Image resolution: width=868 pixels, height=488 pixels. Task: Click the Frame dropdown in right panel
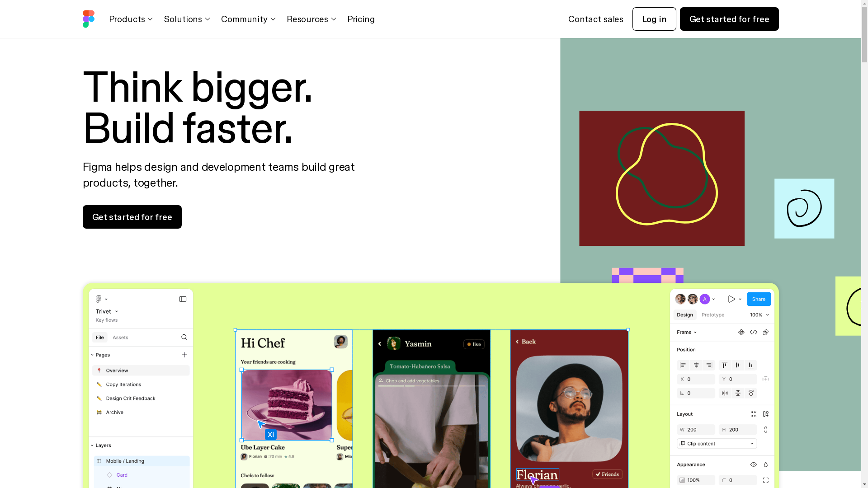pyautogui.click(x=686, y=332)
